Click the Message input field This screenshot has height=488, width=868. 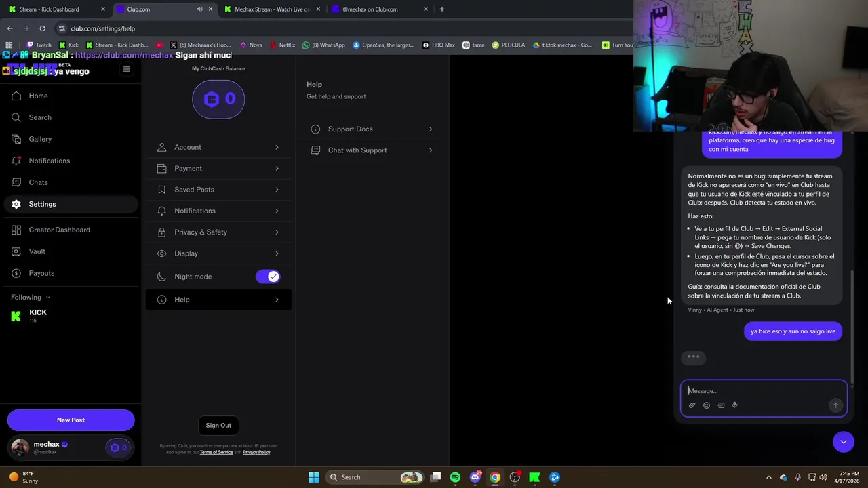(764, 391)
